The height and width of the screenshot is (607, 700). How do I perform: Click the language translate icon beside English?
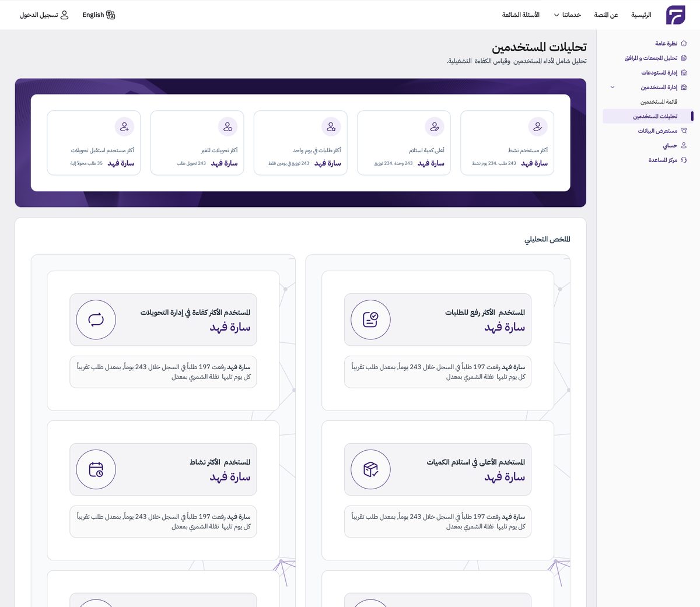pos(111,15)
